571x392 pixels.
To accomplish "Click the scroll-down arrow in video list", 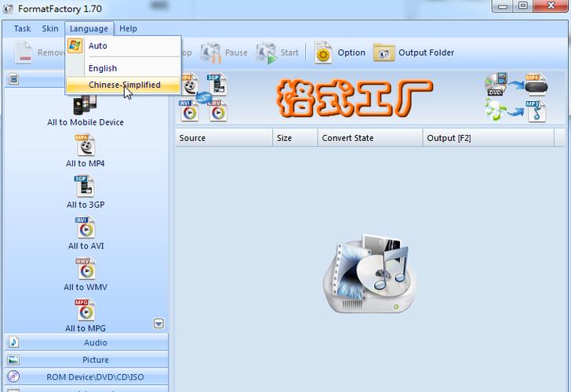I will 158,324.
